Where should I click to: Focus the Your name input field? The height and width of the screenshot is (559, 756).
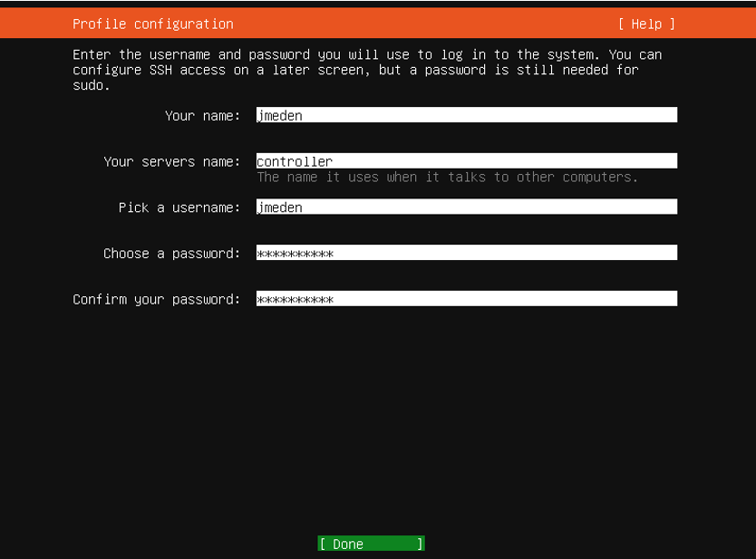[x=466, y=115]
